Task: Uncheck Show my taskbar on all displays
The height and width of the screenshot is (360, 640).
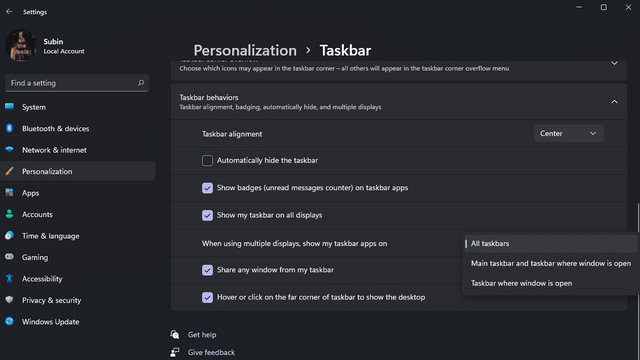Action: [x=207, y=215]
